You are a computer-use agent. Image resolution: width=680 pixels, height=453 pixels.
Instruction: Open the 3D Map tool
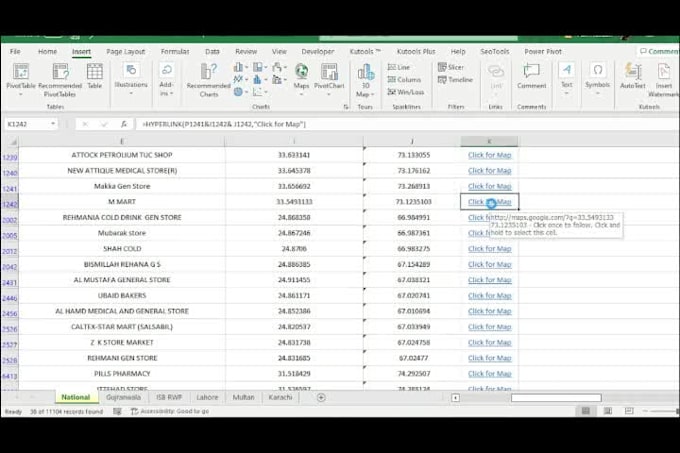pyautogui.click(x=364, y=77)
